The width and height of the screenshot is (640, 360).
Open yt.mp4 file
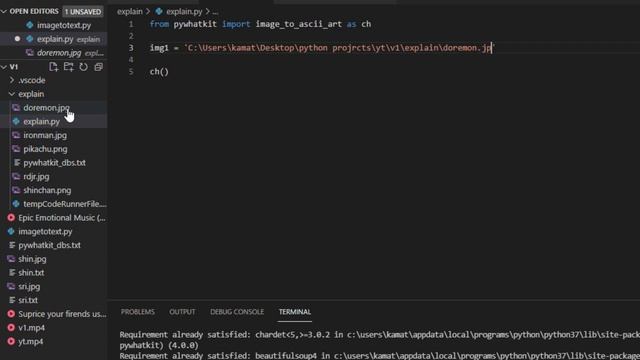click(x=30, y=341)
